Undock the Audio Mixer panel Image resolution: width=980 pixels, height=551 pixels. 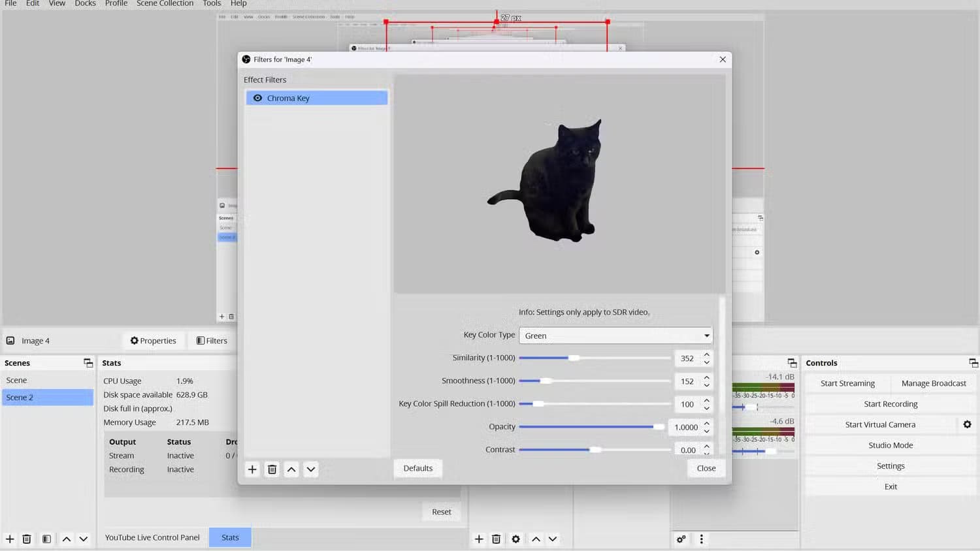coord(792,363)
